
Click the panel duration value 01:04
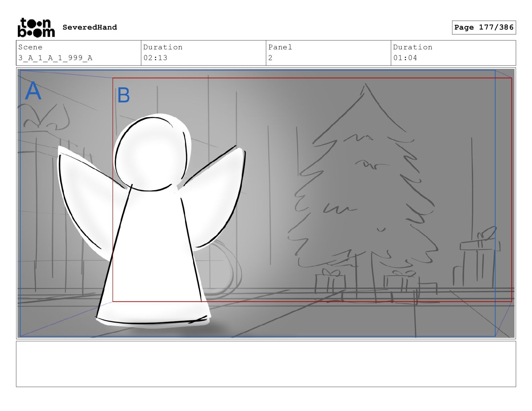[405, 58]
